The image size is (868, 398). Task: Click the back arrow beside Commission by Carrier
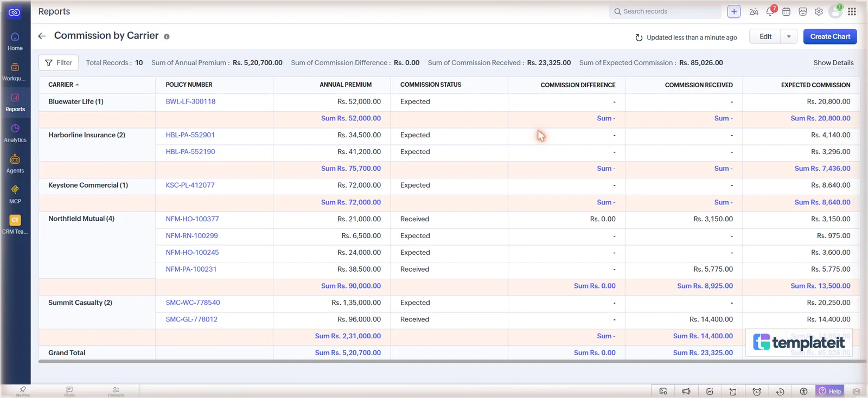[x=42, y=36]
